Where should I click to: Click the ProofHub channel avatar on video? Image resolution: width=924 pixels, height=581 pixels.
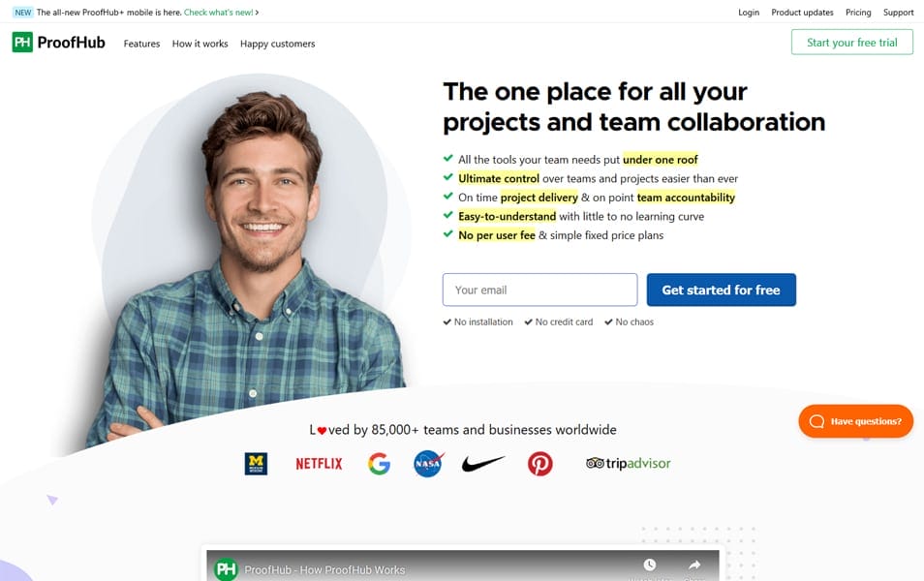(226, 569)
